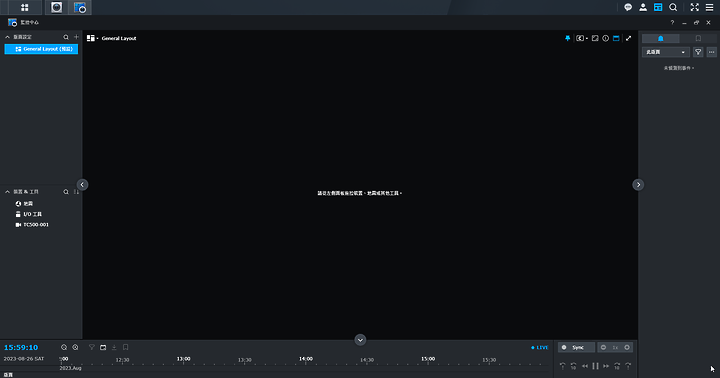The height and width of the screenshot is (378, 720).
Task: Click the 2023-08-26 SAT date label
Action: (x=24, y=359)
